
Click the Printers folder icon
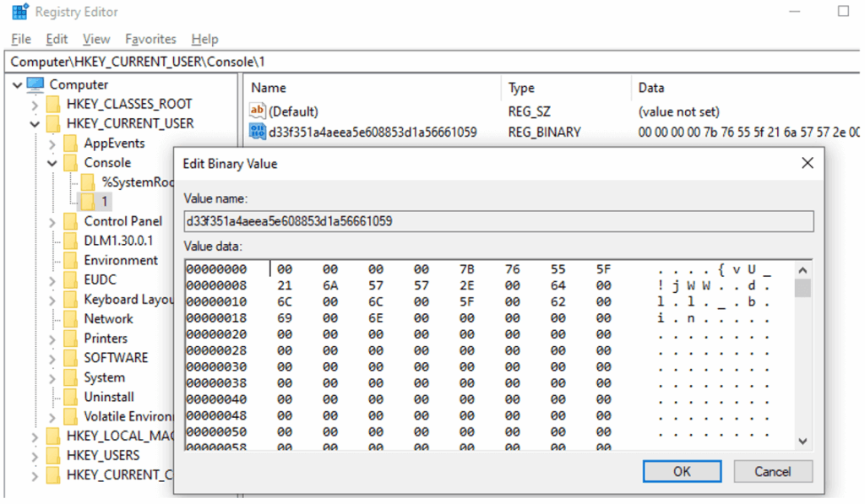pyautogui.click(x=71, y=339)
